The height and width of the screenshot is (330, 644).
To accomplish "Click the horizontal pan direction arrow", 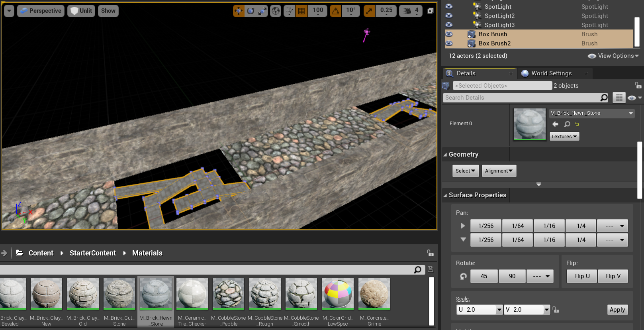I will click(463, 226).
